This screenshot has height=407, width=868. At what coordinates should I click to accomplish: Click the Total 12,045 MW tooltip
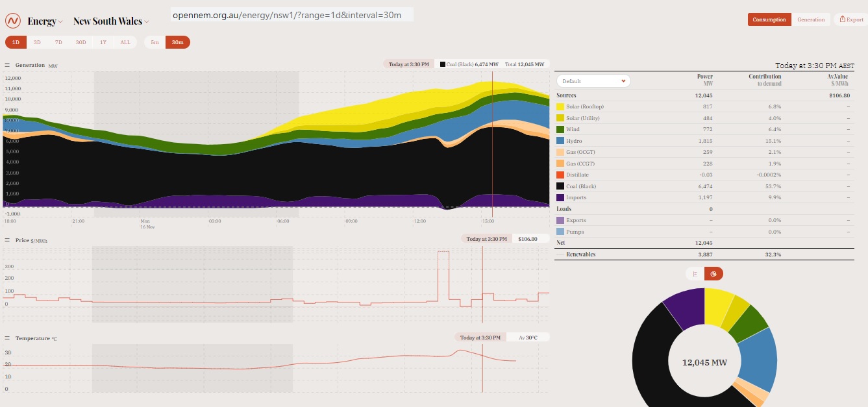[525, 64]
